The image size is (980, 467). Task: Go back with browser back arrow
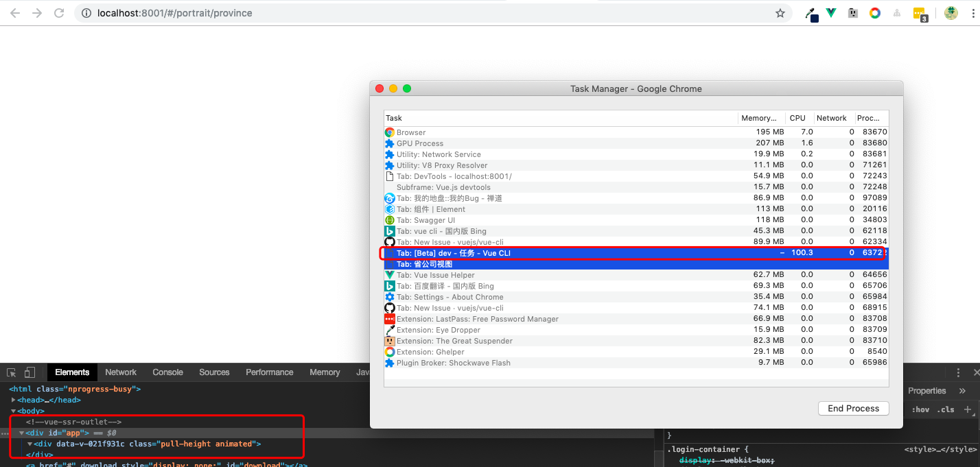(x=15, y=13)
